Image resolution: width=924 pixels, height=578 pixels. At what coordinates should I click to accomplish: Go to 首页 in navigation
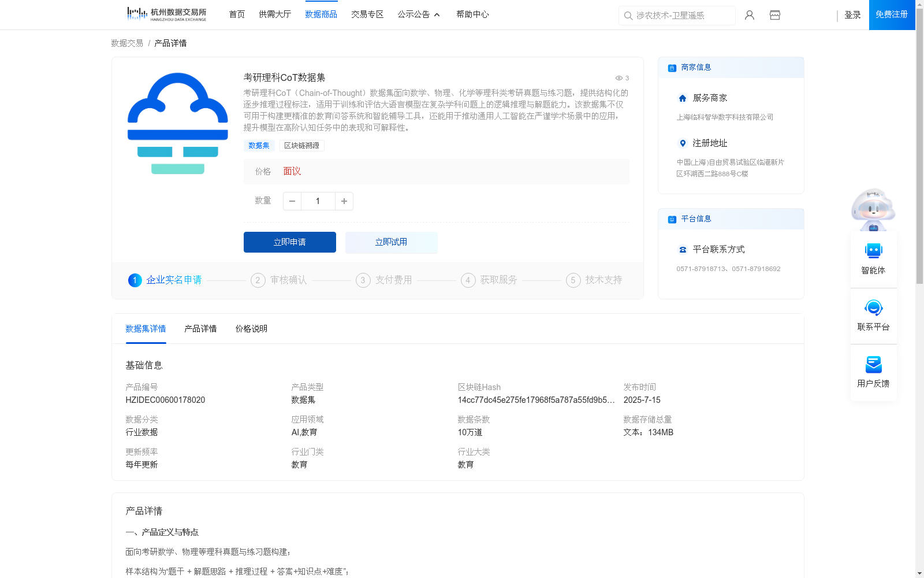[x=237, y=14]
